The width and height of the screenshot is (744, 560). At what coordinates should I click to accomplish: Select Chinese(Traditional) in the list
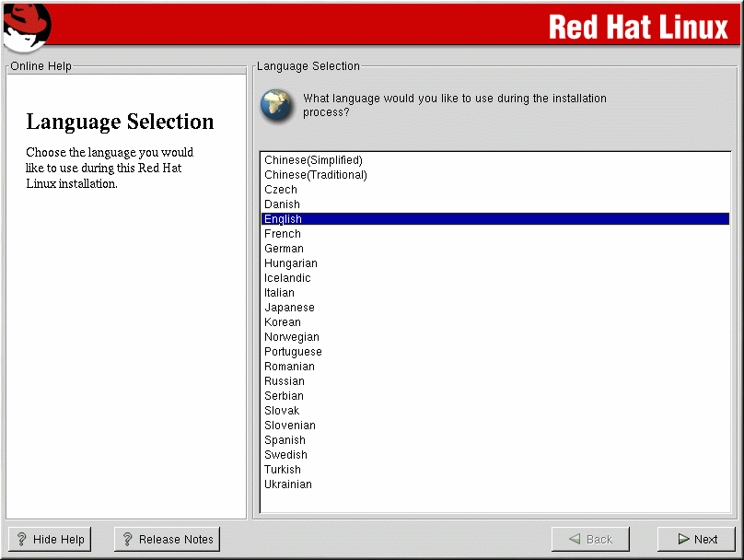[315, 175]
